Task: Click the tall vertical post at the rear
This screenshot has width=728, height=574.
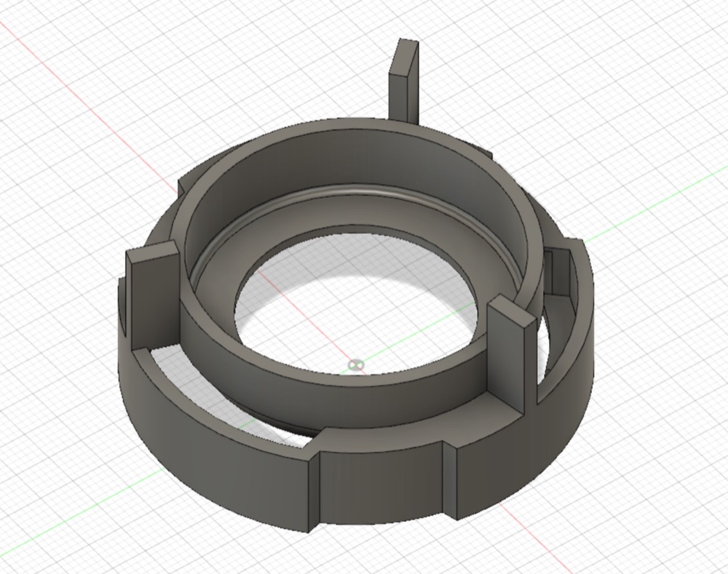Action: click(403, 82)
